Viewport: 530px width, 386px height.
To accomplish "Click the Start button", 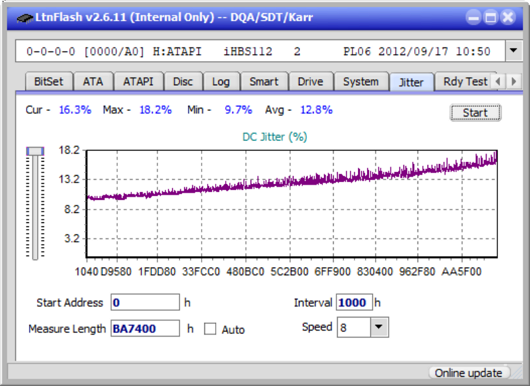I will pyautogui.click(x=475, y=113).
